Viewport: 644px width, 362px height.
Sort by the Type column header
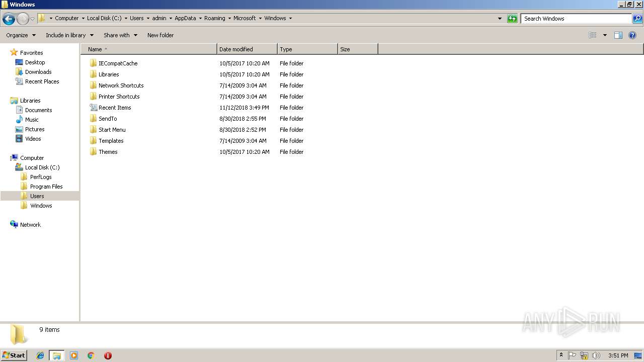pos(307,49)
